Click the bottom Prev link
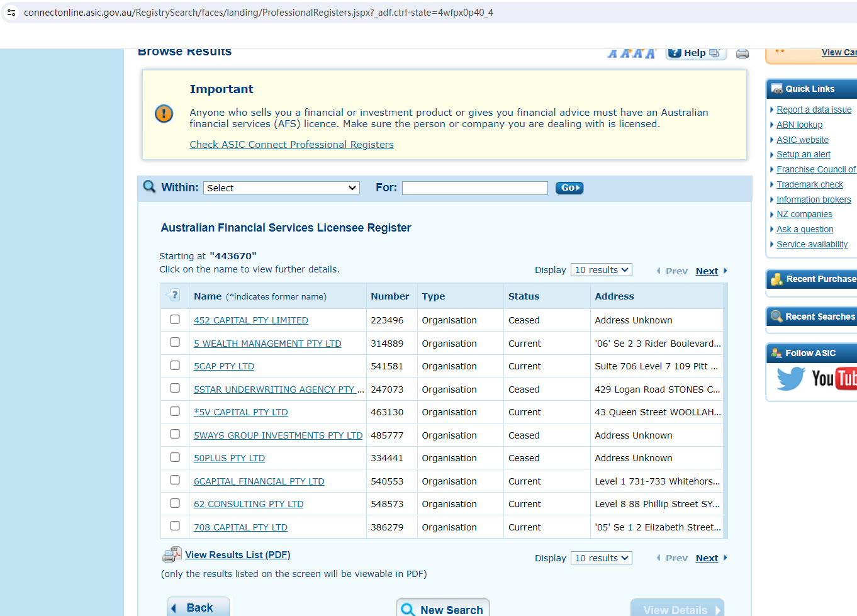This screenshot has height=616, width=857. 676,558
